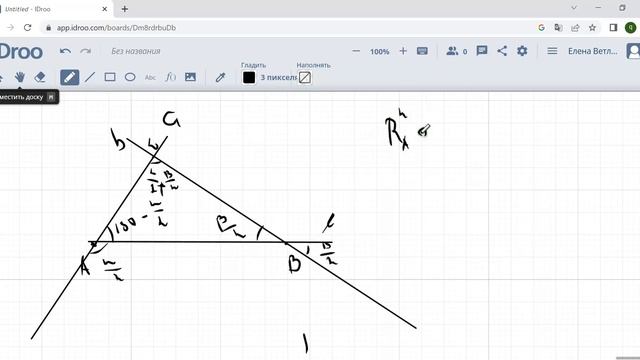The image size is (640, 360).
Task: Select the rectangle shape tool
Action: pos(110,77)
